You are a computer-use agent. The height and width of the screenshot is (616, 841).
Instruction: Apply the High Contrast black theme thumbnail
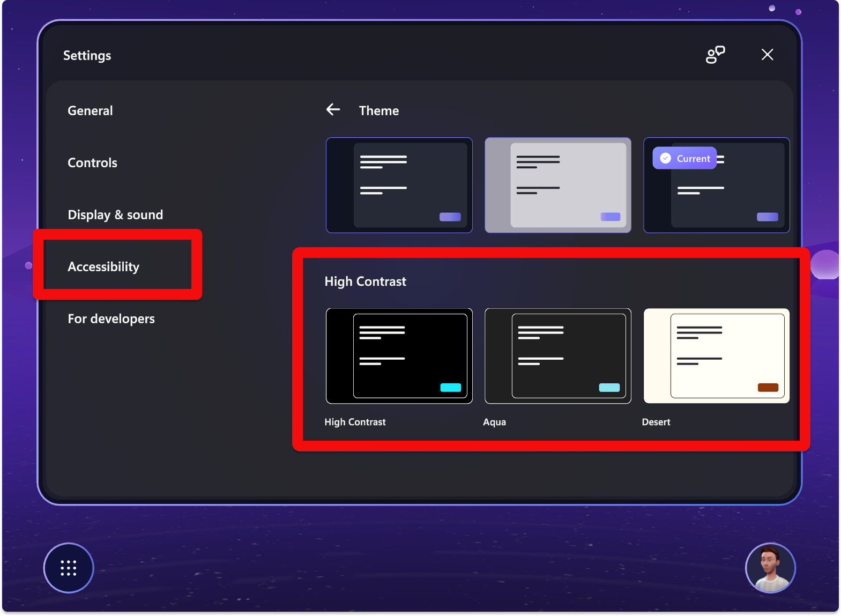pos(399,356)
